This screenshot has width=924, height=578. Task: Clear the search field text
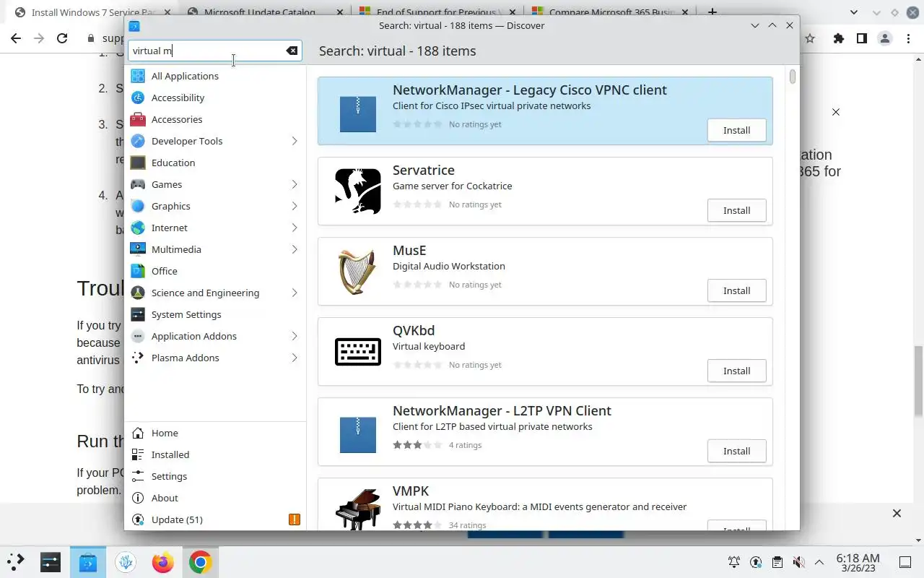point(292,51)
